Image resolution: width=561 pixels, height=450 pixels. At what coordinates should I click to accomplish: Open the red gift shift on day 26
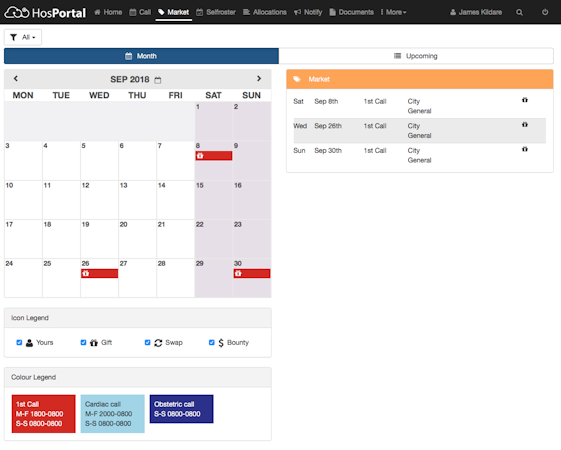point(99,274)
